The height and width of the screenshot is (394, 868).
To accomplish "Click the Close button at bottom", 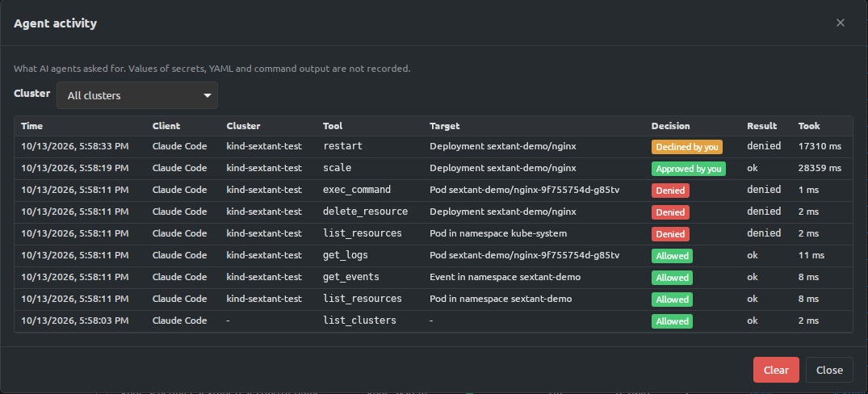I will pyautogui.click(x=829, y=370).
